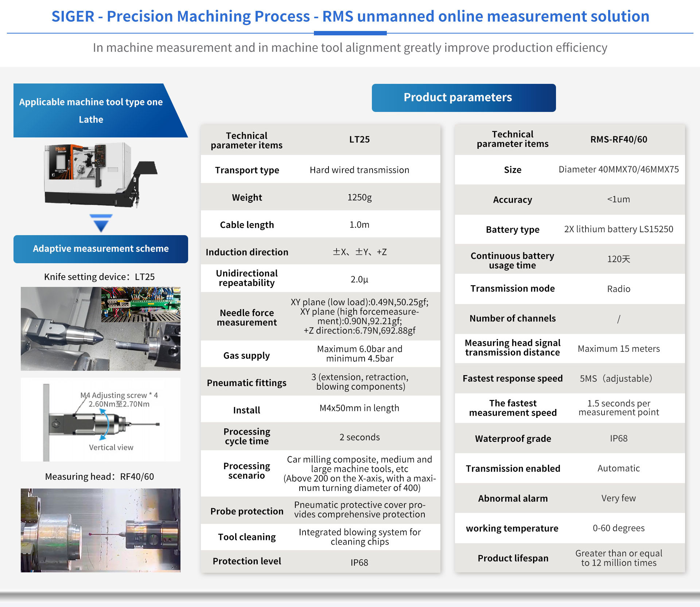Click 'Measuring head signal transmission distance' label
The image size is (700, 607).
tap(513, 348)
